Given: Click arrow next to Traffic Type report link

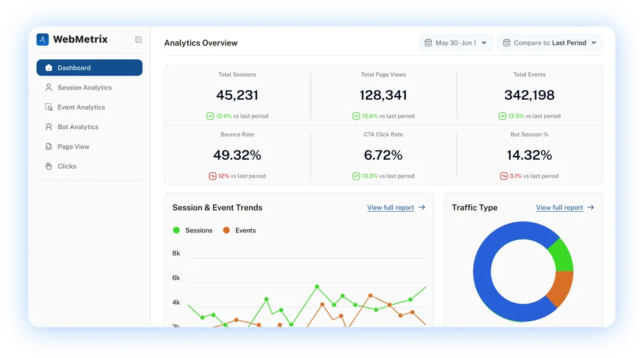Looking at the screenshot, I should pyautogui.click(x=591, y=207).
